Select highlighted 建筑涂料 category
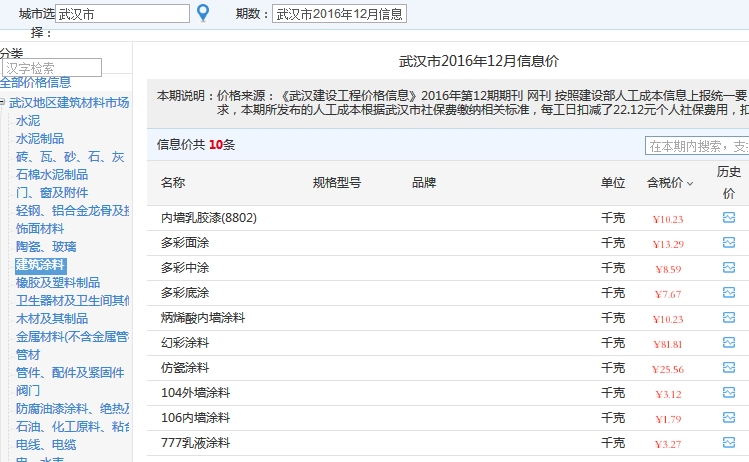Screen dimensions: 749x462 [x=41, y=265]
